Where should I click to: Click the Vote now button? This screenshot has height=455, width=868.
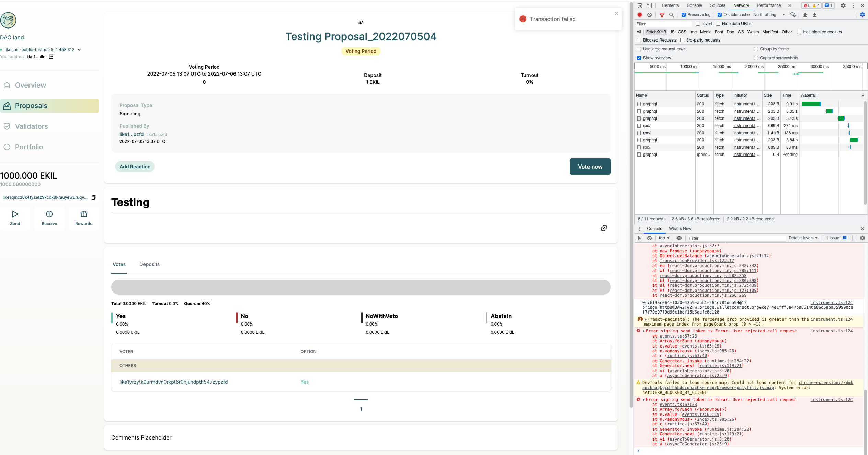(590, 167)
